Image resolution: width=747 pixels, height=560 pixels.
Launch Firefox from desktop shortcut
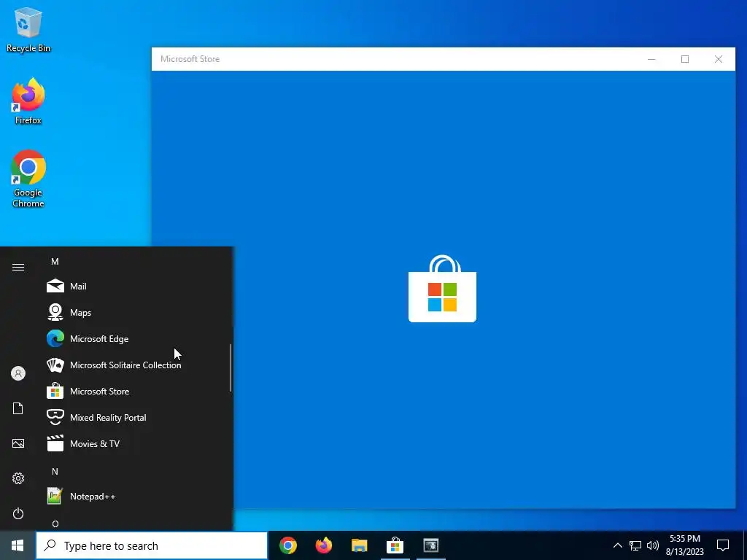[28, 101]
